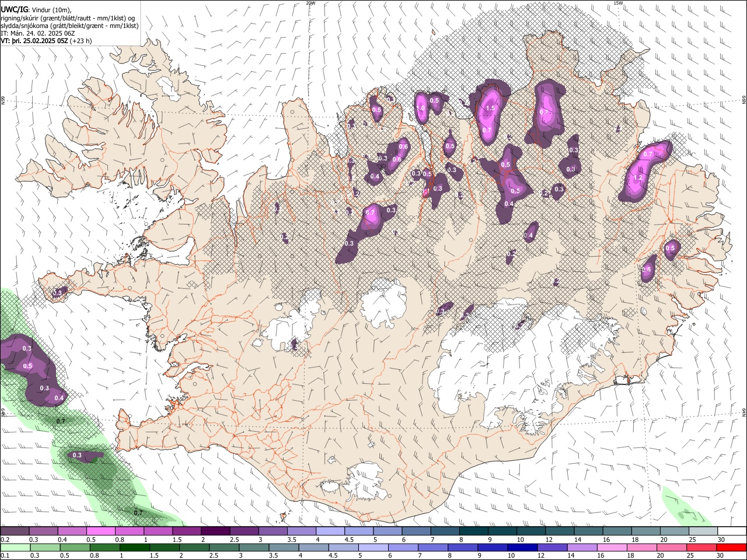Screen dimensions: 747x560
Task: Pick the lower scale swatch between 0.1 and 0.3
Action: [15, 547]
